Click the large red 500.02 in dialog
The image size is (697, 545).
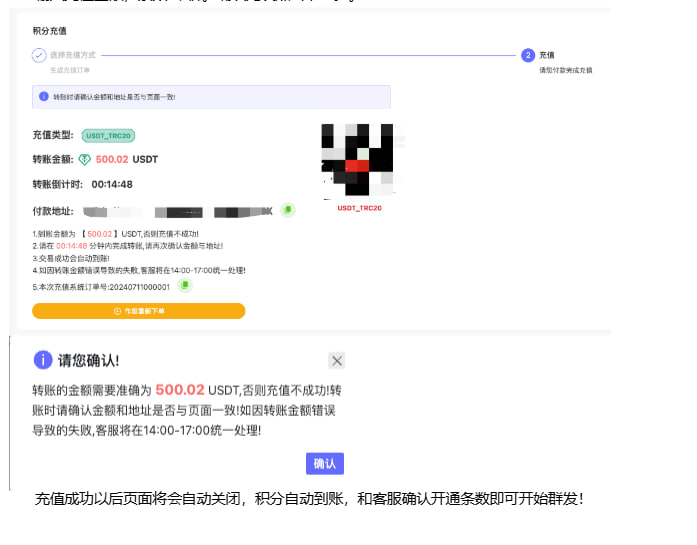(180, 390)
